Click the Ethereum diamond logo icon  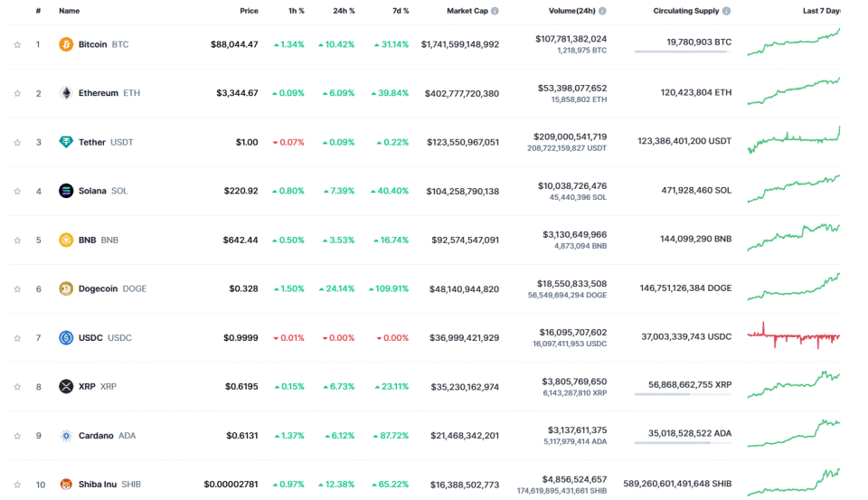click(x=66, y=93)
